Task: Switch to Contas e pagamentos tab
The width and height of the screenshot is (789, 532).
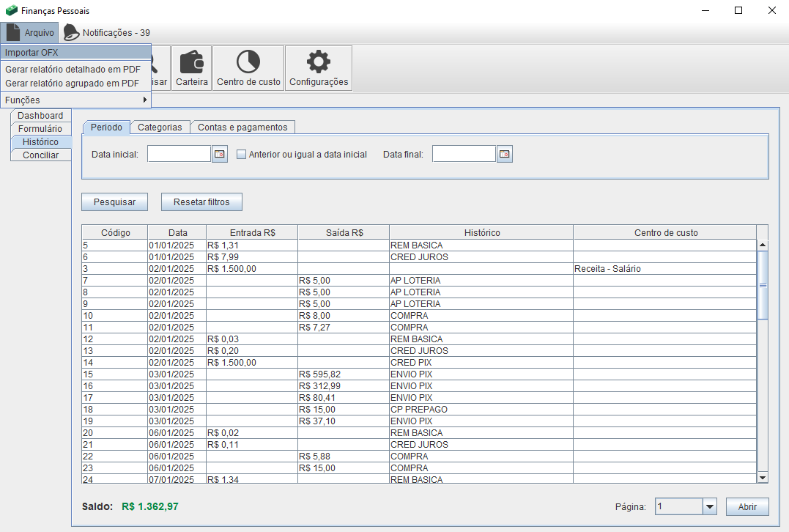Action: click(242, 127)
